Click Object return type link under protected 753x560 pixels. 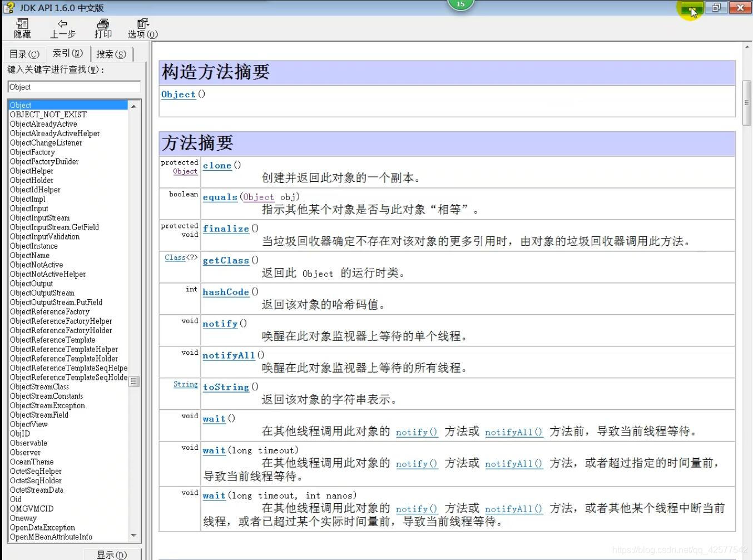click(x=185, y=171)
